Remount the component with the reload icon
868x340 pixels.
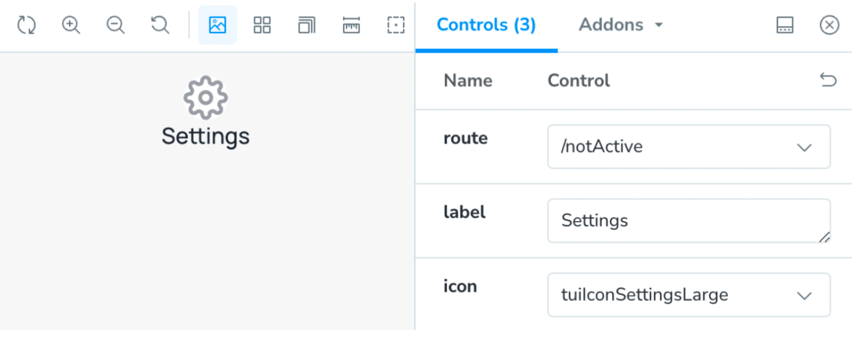click(x=26, y=25)
